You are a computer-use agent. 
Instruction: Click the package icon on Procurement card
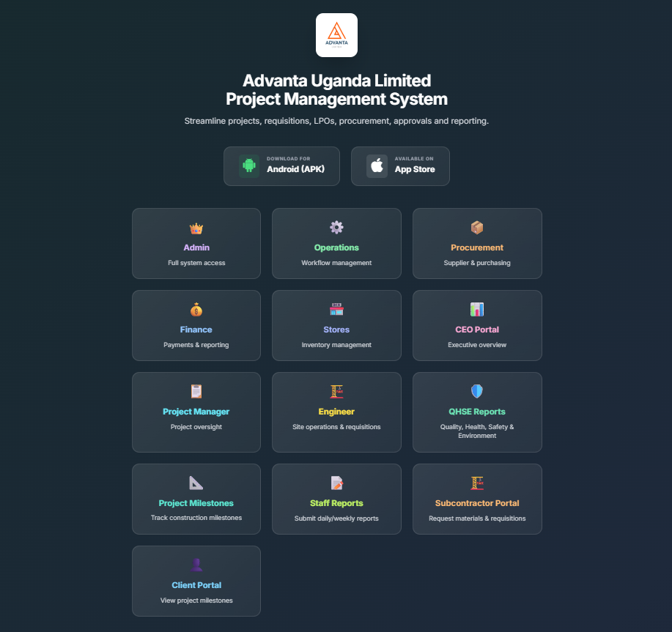pyautogui.click(x=477, y=227)
